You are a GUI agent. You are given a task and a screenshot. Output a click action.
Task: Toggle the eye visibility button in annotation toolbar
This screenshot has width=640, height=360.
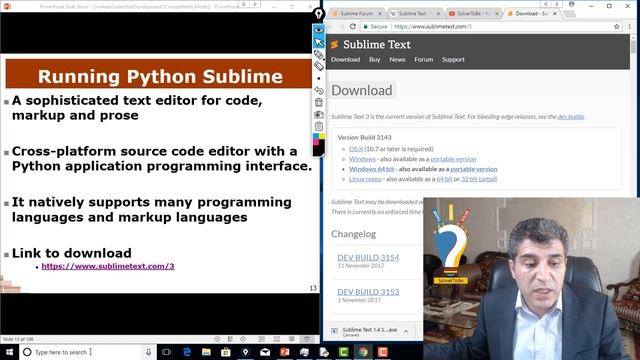(318, 30)
